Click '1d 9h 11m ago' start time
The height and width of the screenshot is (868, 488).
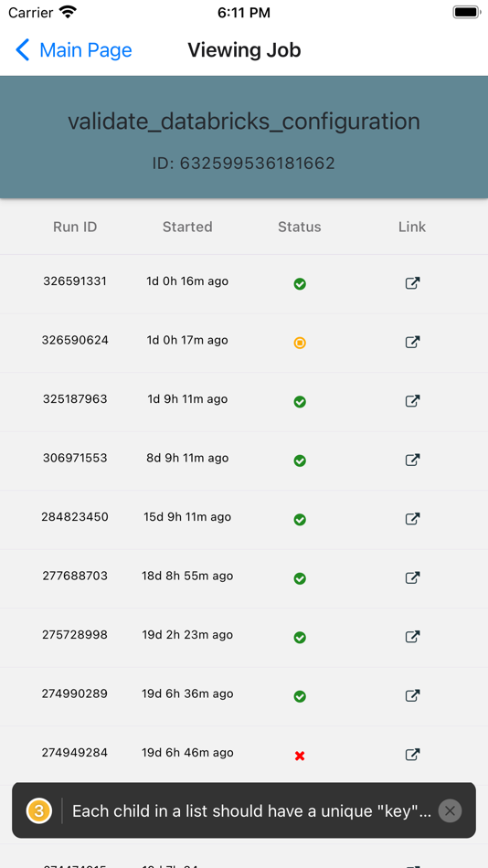click(x=187, y=399)
